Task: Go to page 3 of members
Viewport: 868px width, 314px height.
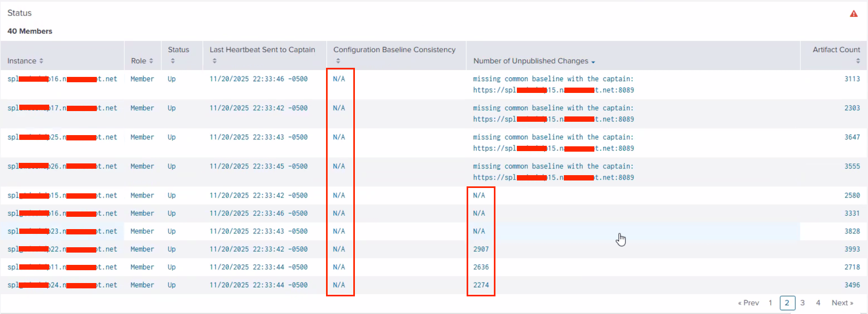Action: tap(802, 303)
